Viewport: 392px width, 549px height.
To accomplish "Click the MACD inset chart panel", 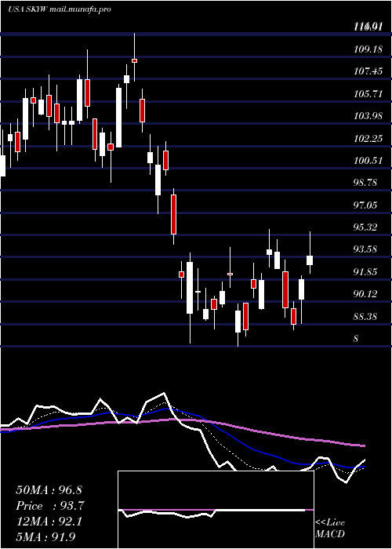I will point(216,510).
